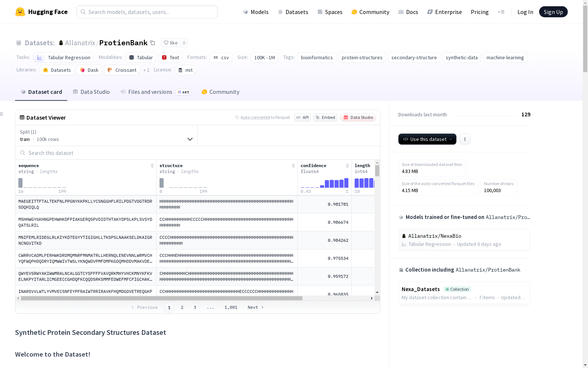The height and width of the screenshot is (368, 588).
Task: Select the Dask library tag
Action: tap(89, 70)
